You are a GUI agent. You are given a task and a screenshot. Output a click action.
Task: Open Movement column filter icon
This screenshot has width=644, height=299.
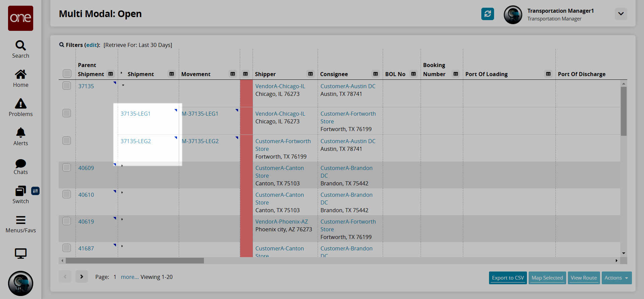pyautogui.click(x=233, y=74)
